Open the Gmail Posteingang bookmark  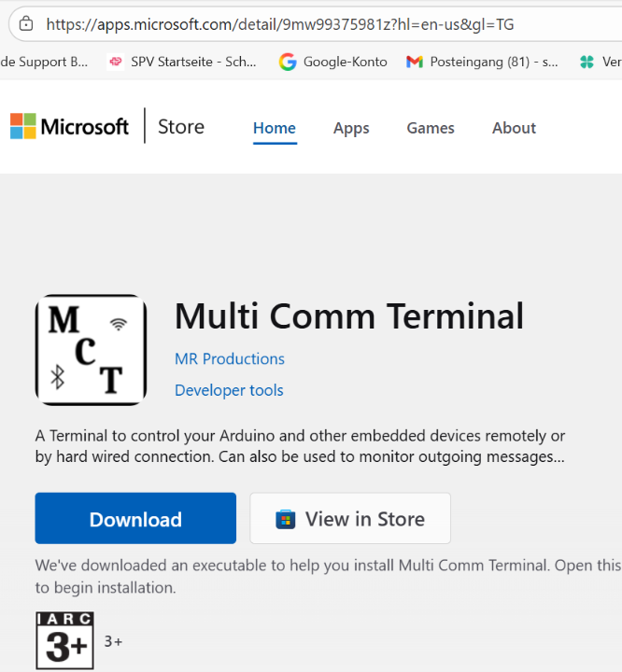(482, 62)
